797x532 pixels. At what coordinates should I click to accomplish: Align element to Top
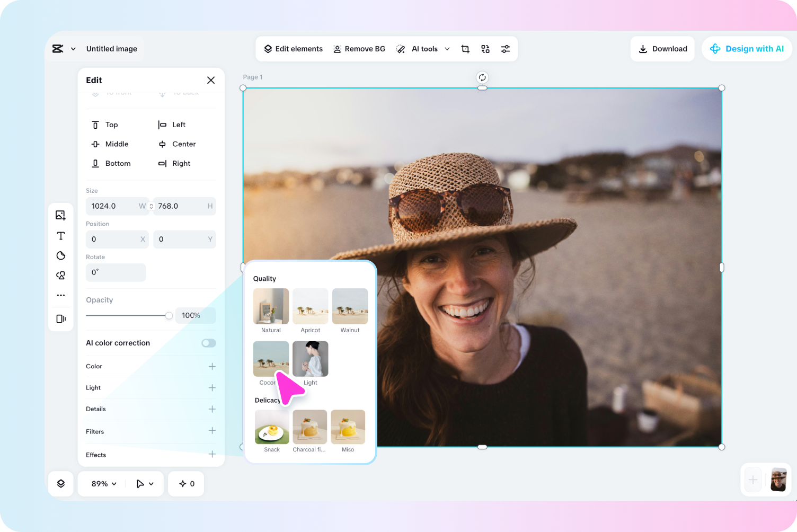coord(105,125)
